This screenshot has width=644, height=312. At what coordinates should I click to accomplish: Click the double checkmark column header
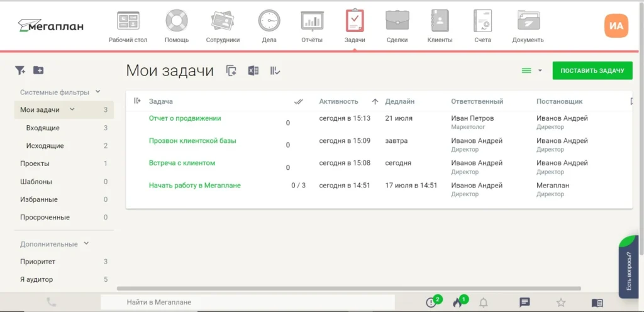[299, 101]
